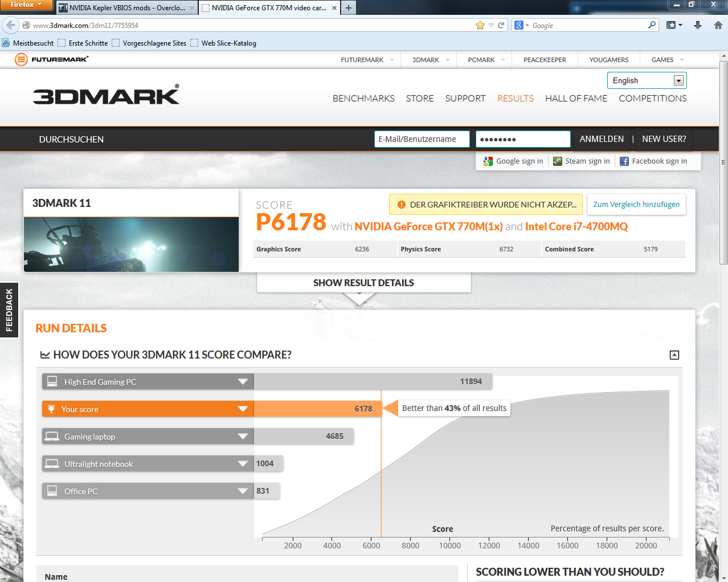Focus the E-Mail/Benutzername input field
This screenshot has height=582, width=728.
pos(422,139)
